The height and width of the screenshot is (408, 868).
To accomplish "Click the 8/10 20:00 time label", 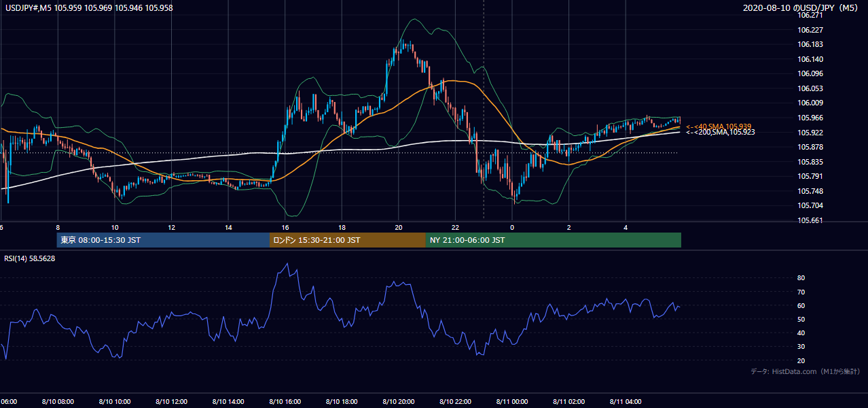I will point(399,402).
